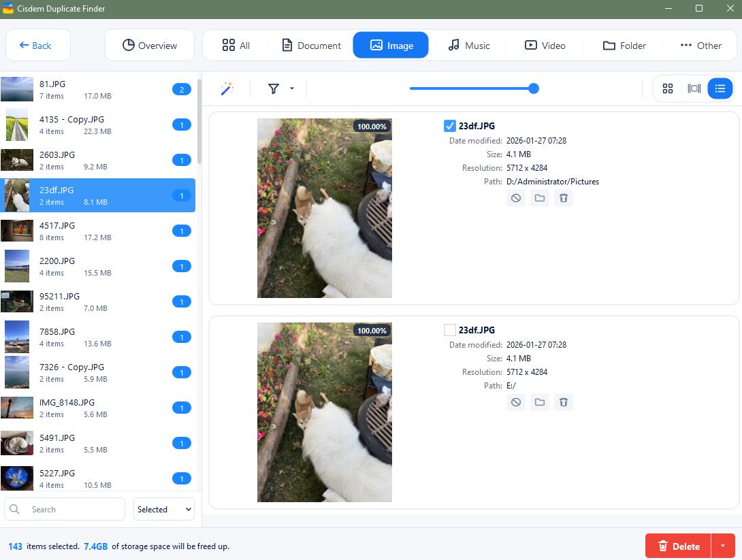Switch to side-by-side compare view
742x560 pixels.
(x=694, y=88)
